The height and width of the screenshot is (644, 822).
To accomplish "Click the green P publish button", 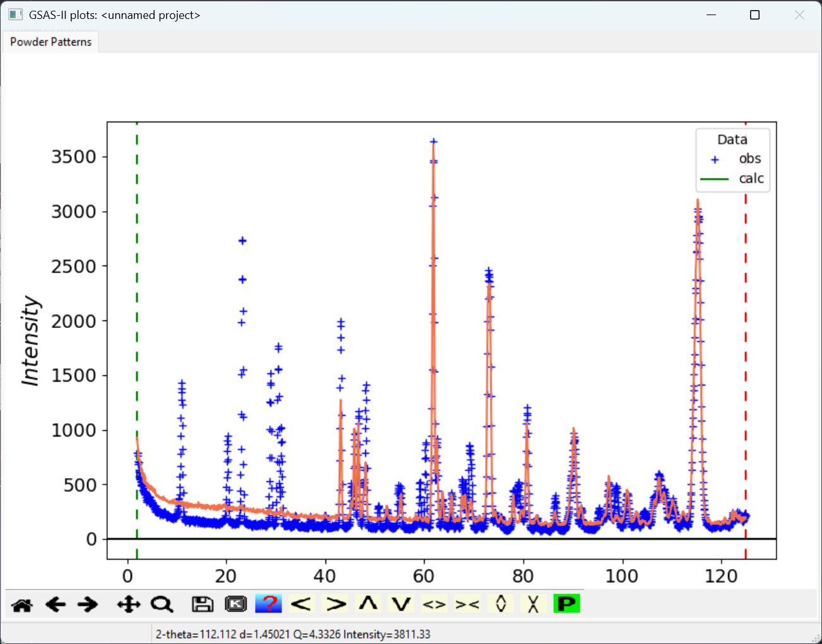I will click(567, 604).
